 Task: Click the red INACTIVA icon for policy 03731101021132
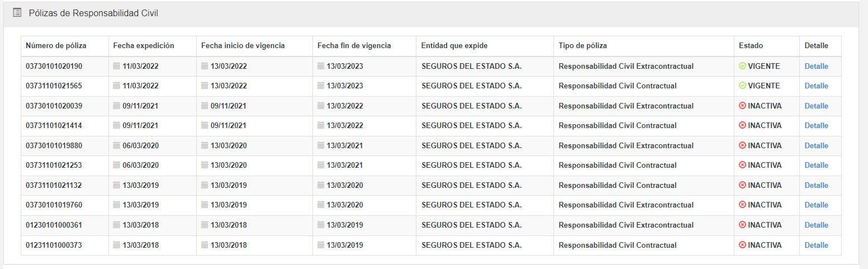tap(742, 185)
